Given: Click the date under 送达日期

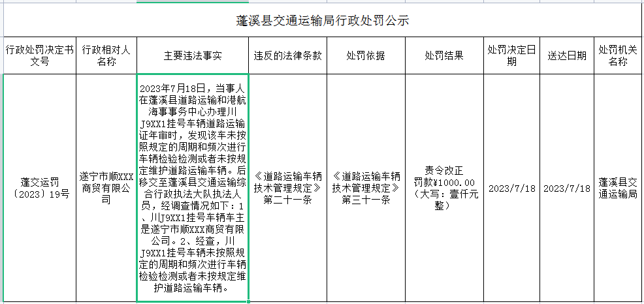Looking at the screenshot, I should 566,188.
